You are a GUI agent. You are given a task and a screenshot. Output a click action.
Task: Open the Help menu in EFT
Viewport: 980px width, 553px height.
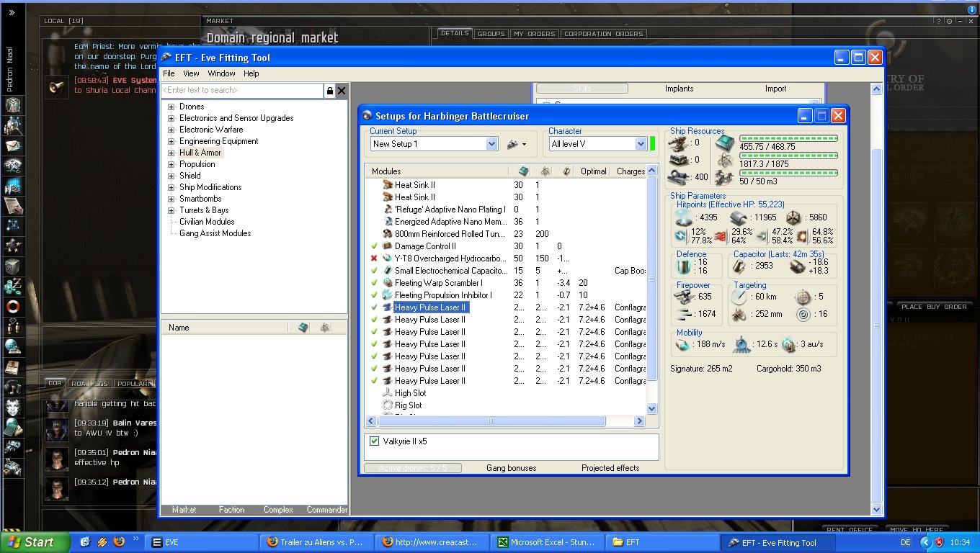click(251, 73)
